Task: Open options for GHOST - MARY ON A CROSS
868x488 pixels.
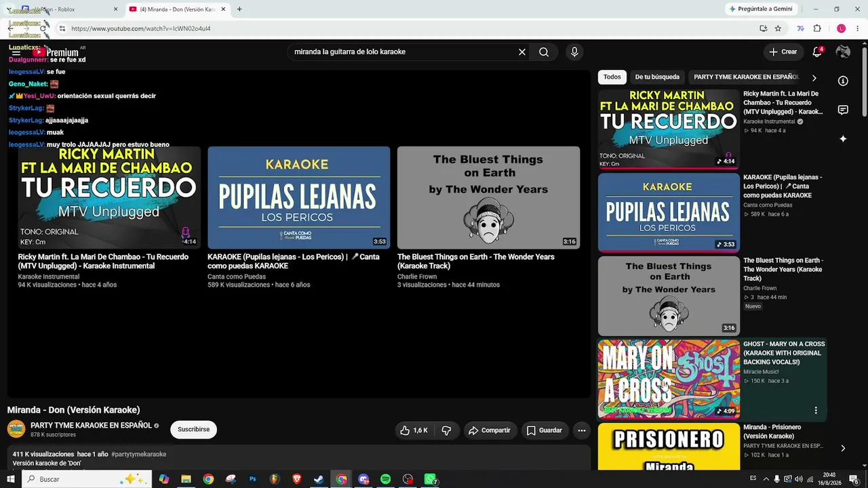Action: [816, 410]
